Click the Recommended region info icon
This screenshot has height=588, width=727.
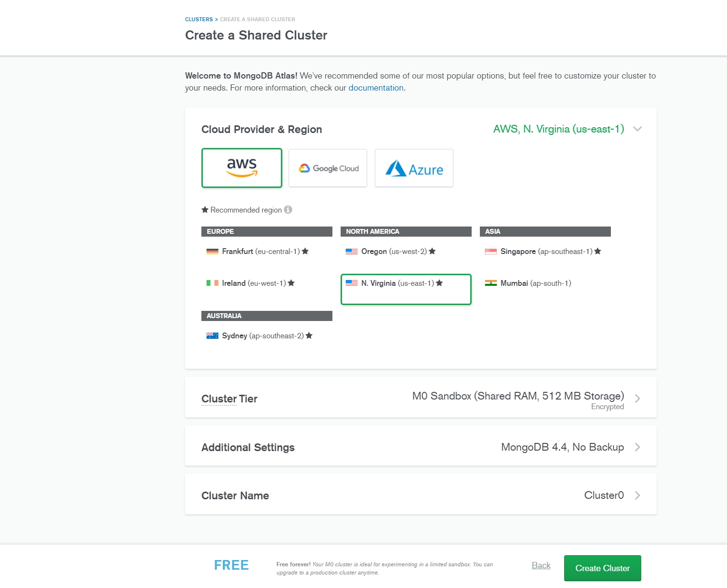coord(288,210)
